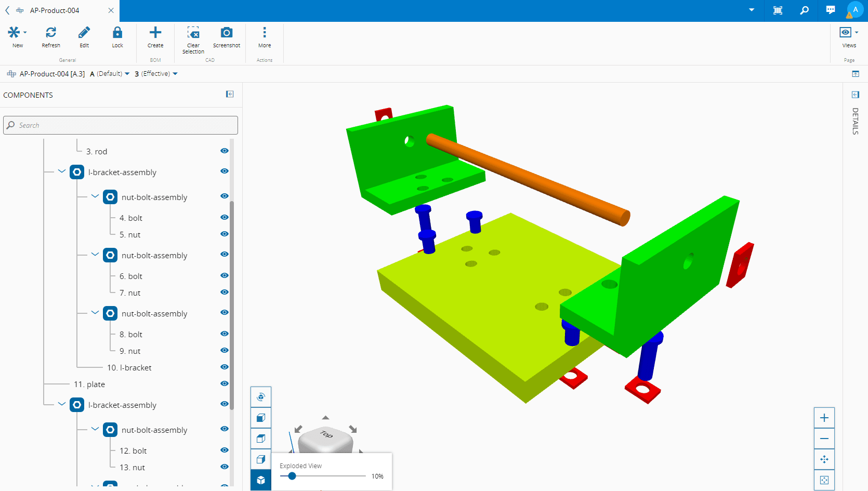Click Clear Selection icon

tap(193, 33)
